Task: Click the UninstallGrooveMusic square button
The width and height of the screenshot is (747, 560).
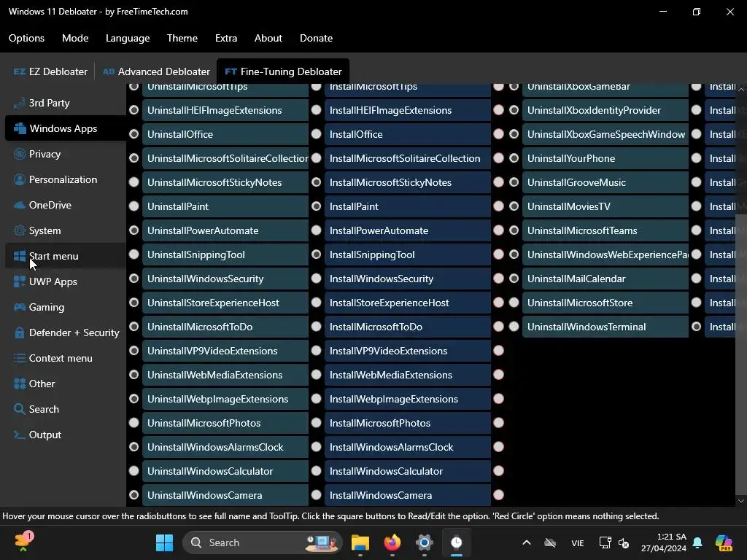Action: 605,182
